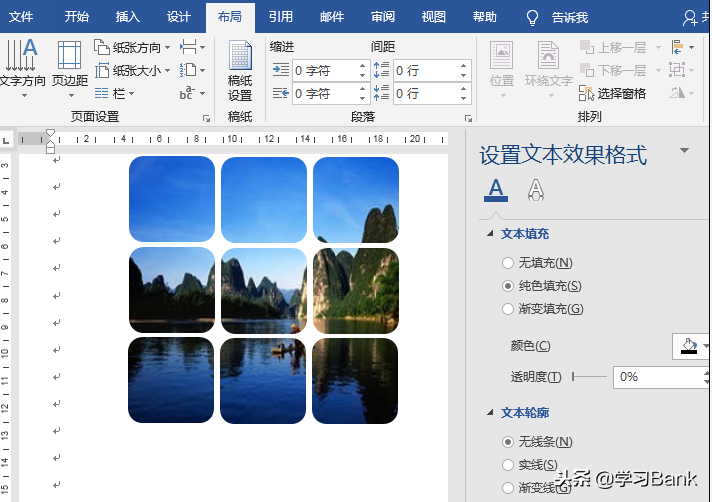
Task: Open the 文字方向 text direction tool
Action: coord(22,68)
